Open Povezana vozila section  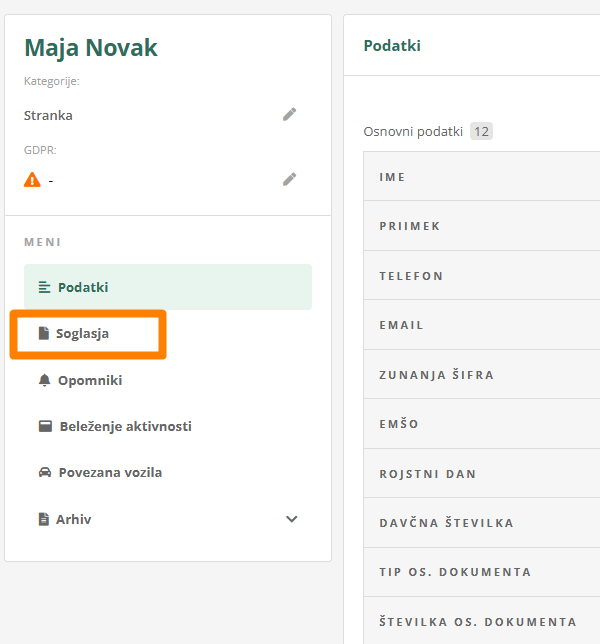(x=110, y=472)
